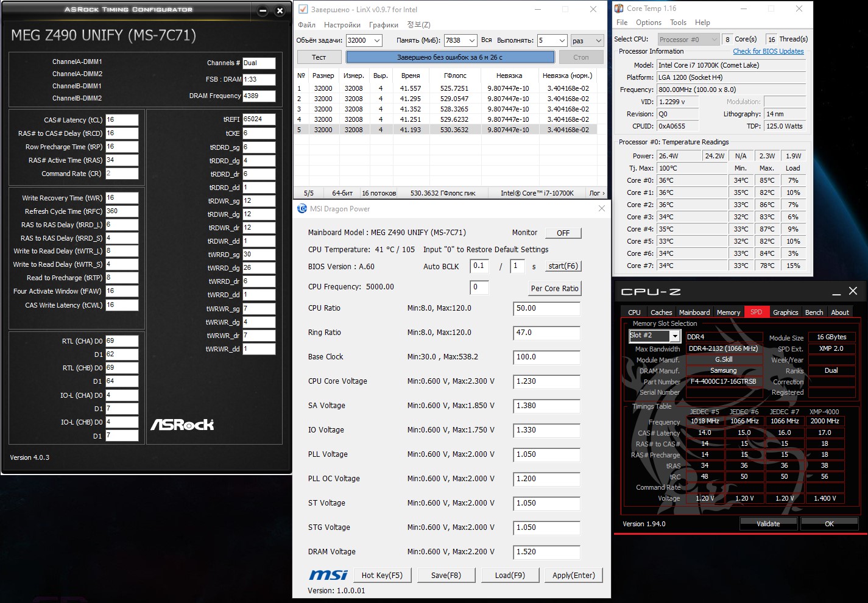Click the Ring Ratio field showing 47.0
Viewport: 868px width, 603px height.
pos(546,333)
